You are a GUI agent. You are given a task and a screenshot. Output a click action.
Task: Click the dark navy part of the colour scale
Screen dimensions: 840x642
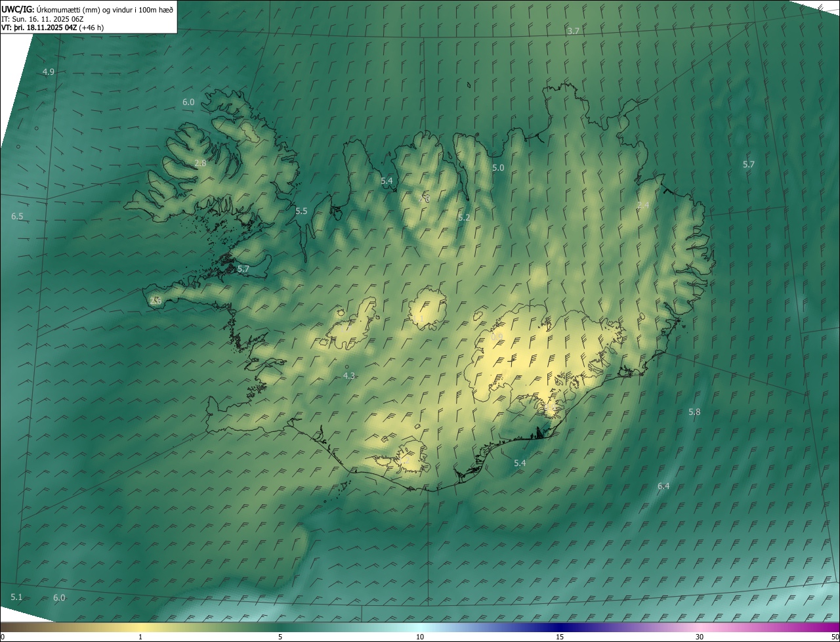tap(560, 627)
